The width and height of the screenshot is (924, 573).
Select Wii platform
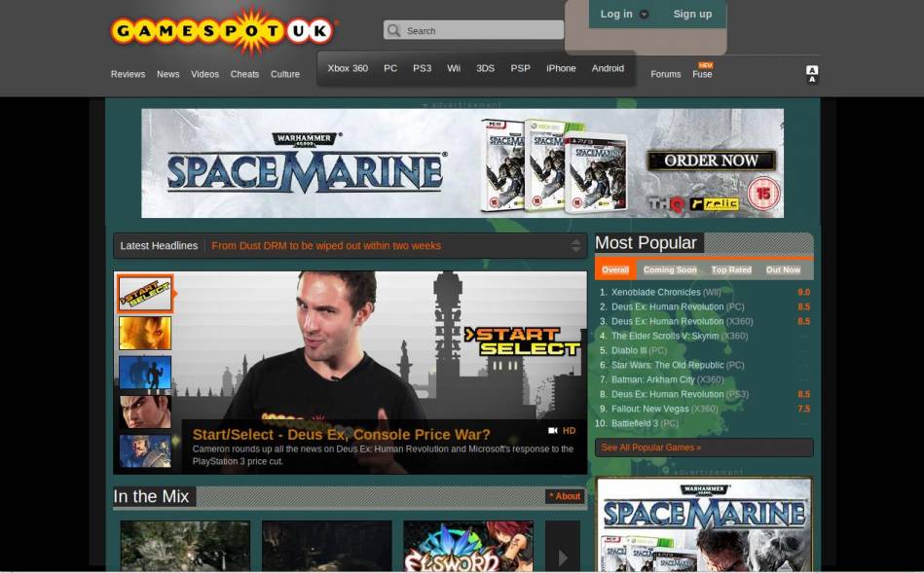tap(453, 68)
